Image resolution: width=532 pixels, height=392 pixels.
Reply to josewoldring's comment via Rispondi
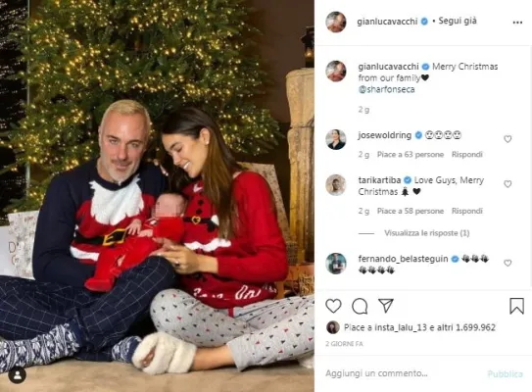coord(467,155)
